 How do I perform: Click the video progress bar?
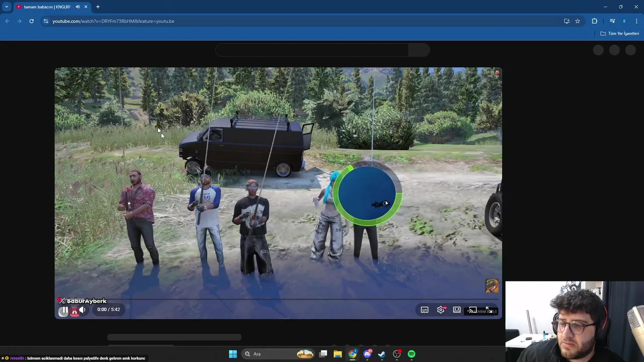(278, 300)
